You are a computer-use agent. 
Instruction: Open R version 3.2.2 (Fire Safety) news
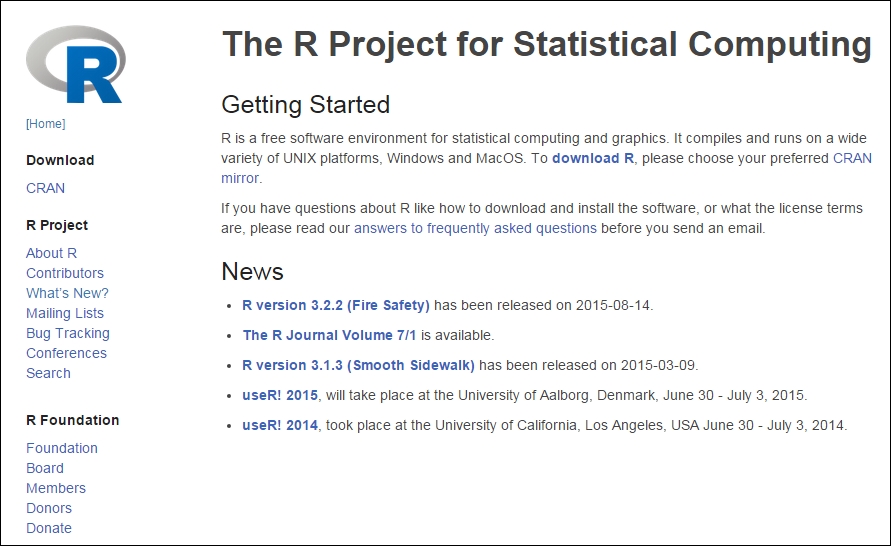point(336,305)
